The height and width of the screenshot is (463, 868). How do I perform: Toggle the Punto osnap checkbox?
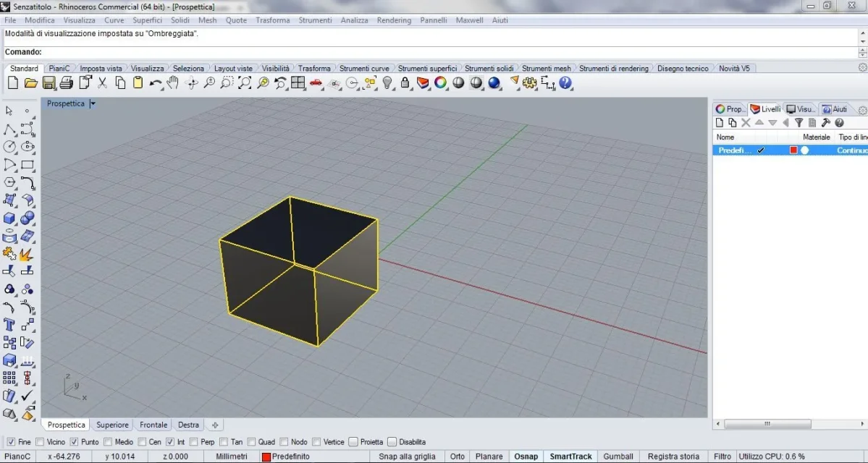pos(74,442)
